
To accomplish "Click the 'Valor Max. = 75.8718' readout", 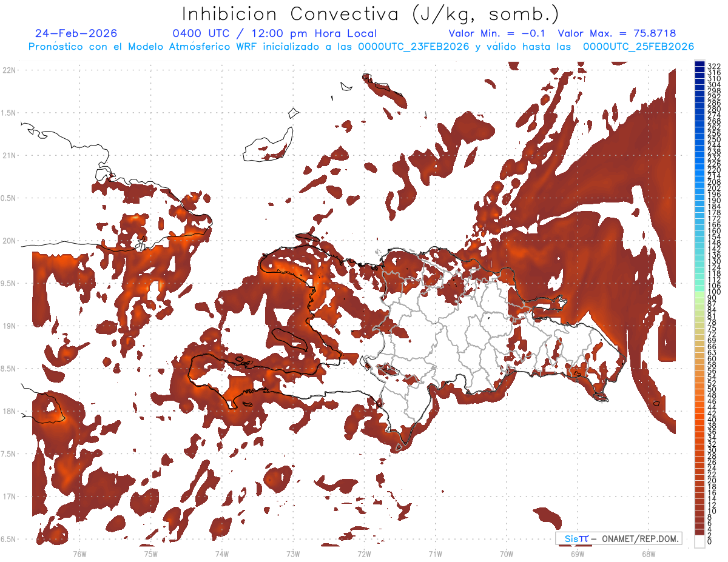I will pyautogui.click(x=617, y=34).
